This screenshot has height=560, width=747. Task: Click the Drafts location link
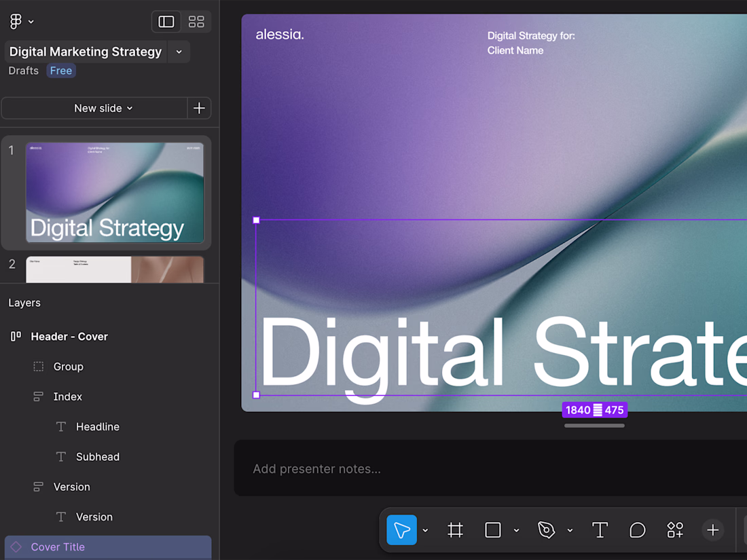coord(23,71)
